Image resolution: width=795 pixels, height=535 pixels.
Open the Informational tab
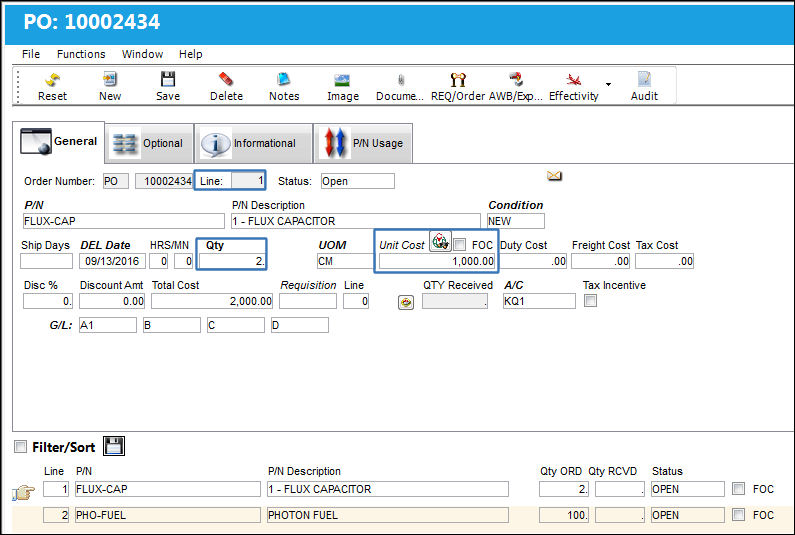tap(254, 144)
